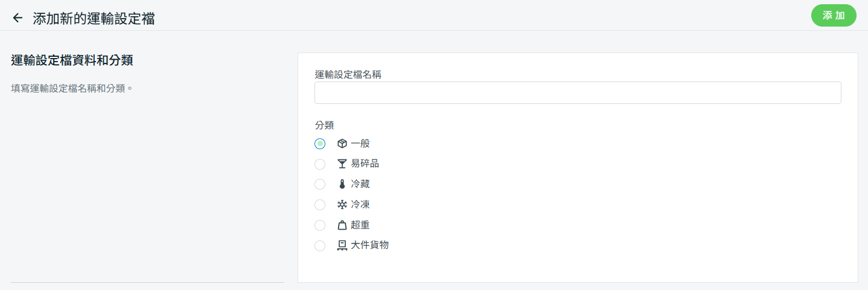Select the 一般 radio button
This screenshot has width=868, height=290.
320,144
